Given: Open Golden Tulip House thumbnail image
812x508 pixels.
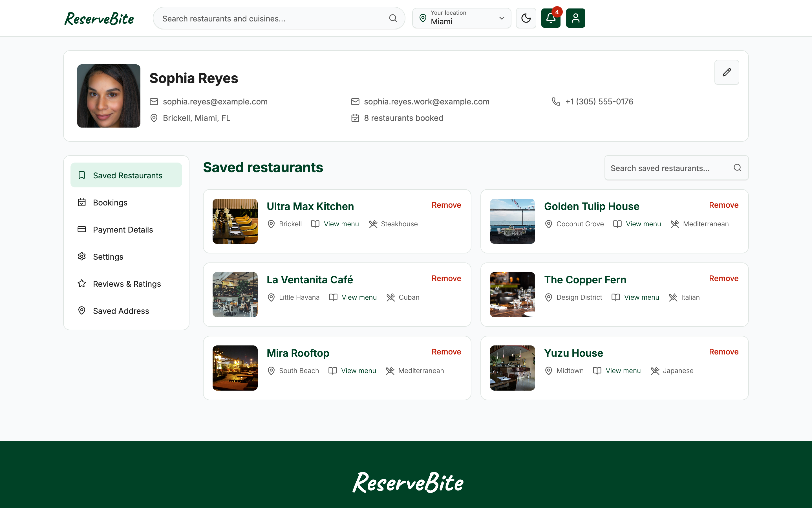Looking at the screenshot, I should 512,221.
